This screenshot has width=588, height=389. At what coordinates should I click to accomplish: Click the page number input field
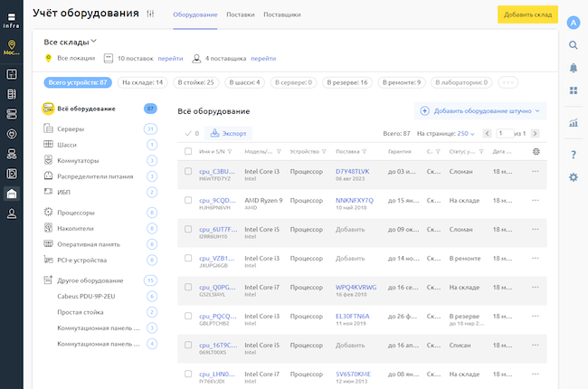(505, 133)
